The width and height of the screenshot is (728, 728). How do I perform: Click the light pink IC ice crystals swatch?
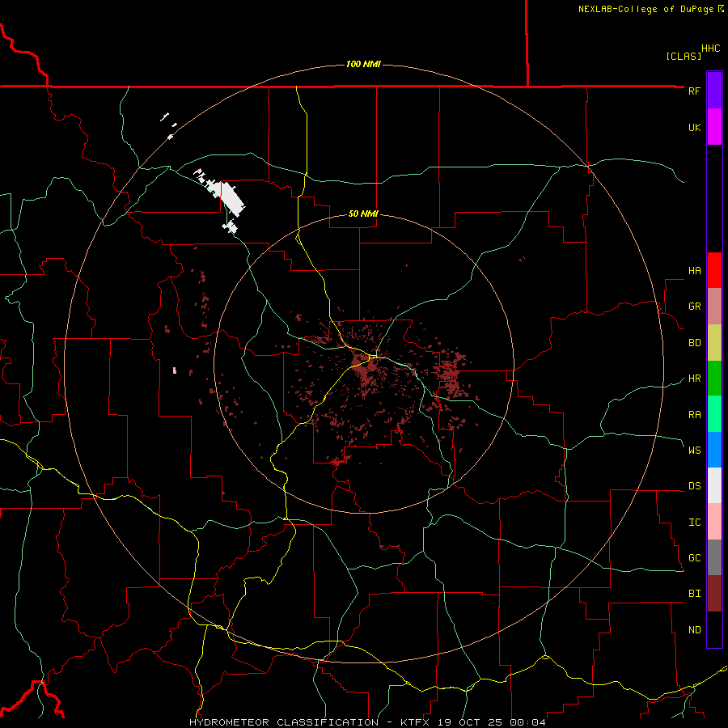[x=714, y=522]
